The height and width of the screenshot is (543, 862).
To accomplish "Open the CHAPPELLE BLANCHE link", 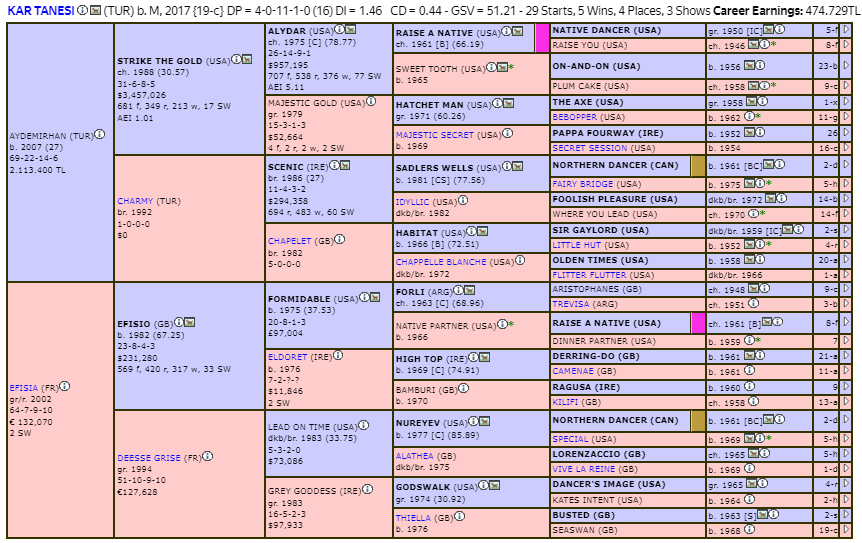I will pyautogui.click(x=441, y=262).
